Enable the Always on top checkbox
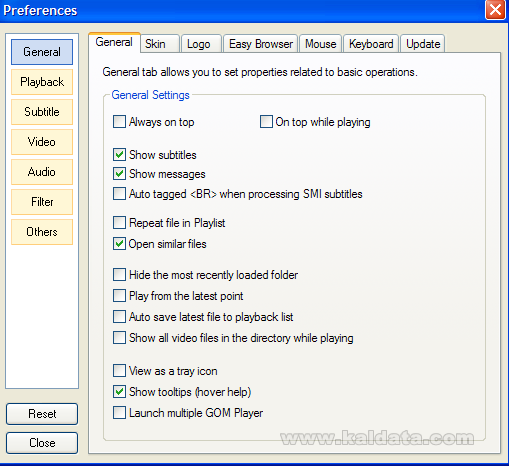 119,122
